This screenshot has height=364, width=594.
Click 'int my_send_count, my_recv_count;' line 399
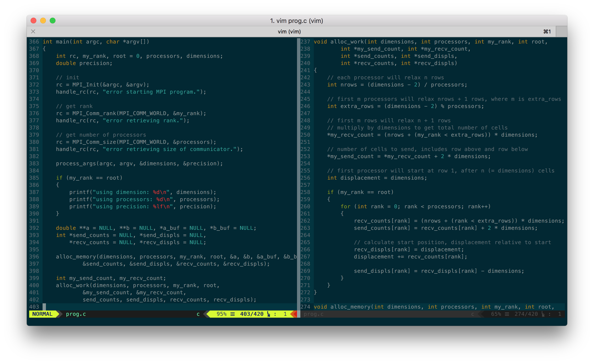pos(111,278)
